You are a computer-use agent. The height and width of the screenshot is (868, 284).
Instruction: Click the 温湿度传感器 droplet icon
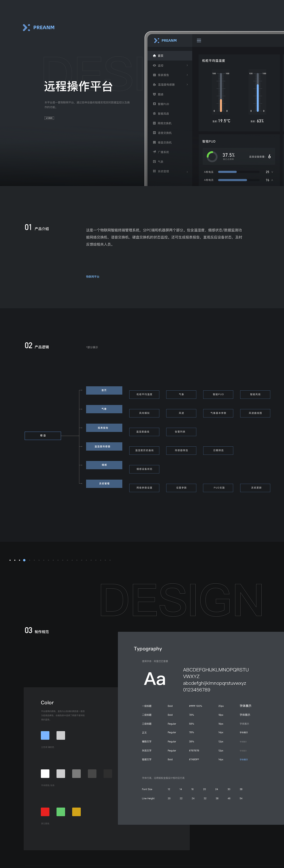154,85
